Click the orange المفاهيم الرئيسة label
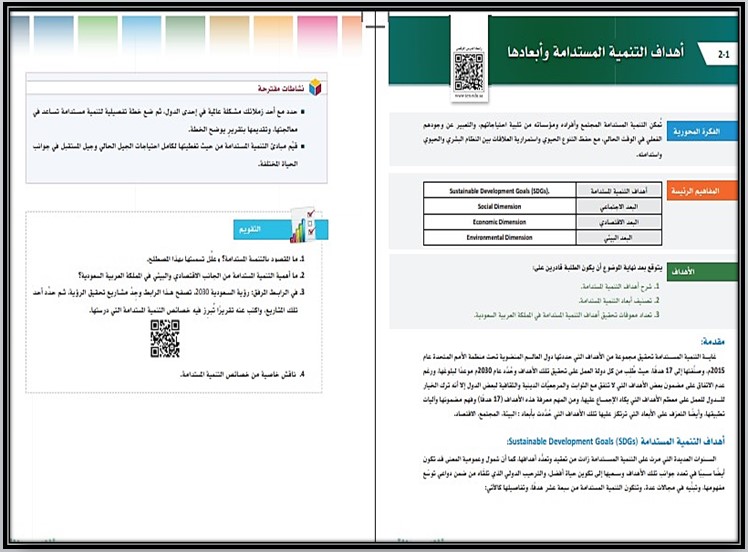748x552 pixels. [x=702, y=191]
